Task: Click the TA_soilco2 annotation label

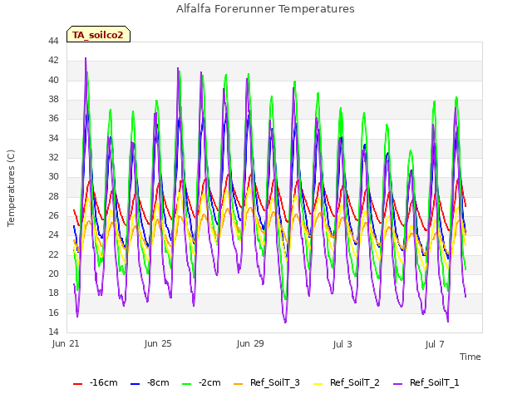Action: tap(98, 35)
